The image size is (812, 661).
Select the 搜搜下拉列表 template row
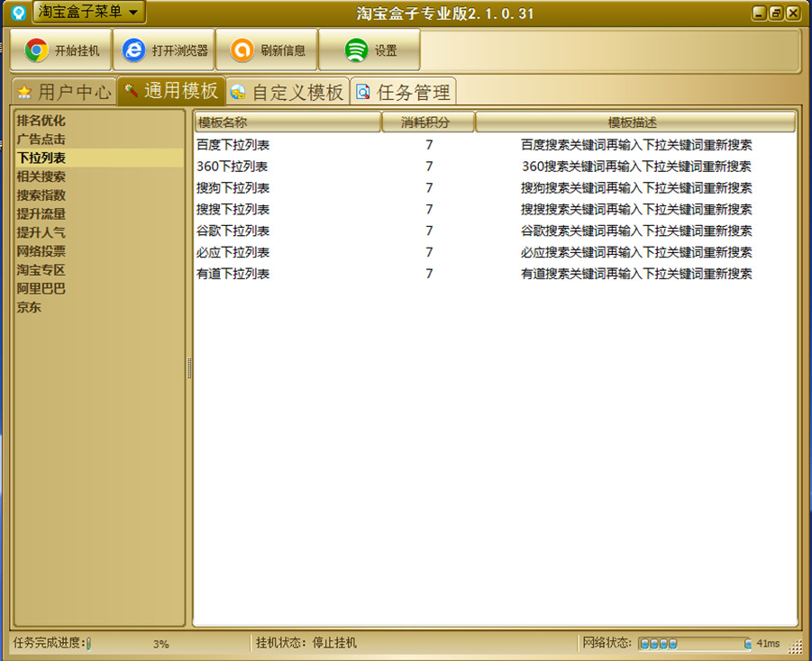click(495, 209)
